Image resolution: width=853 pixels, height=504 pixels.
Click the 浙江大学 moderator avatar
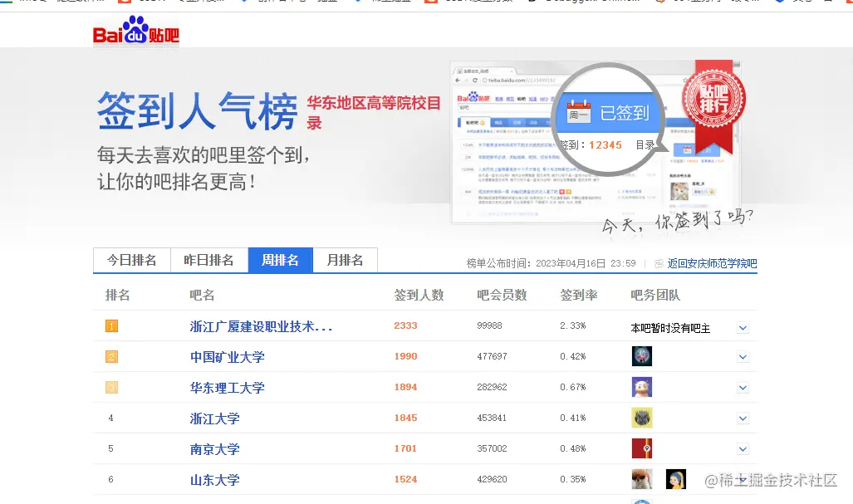[x=642, y=418]
